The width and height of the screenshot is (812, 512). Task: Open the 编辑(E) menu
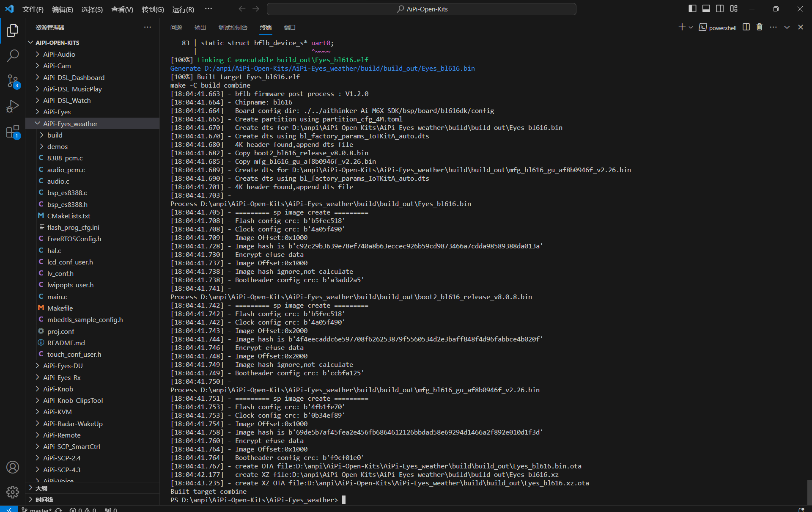click(x=63, y=9)
